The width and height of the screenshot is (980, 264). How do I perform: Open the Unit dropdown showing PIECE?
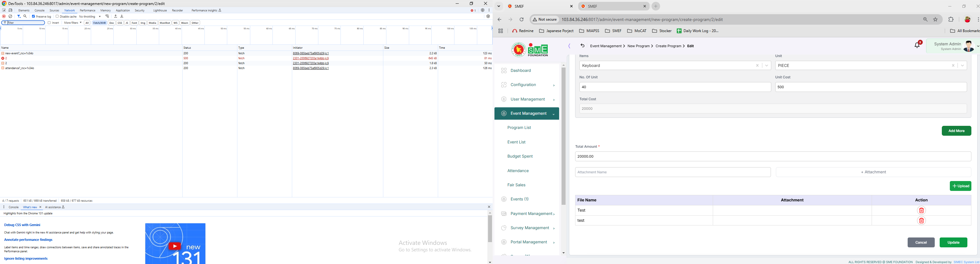click(963, 65)
